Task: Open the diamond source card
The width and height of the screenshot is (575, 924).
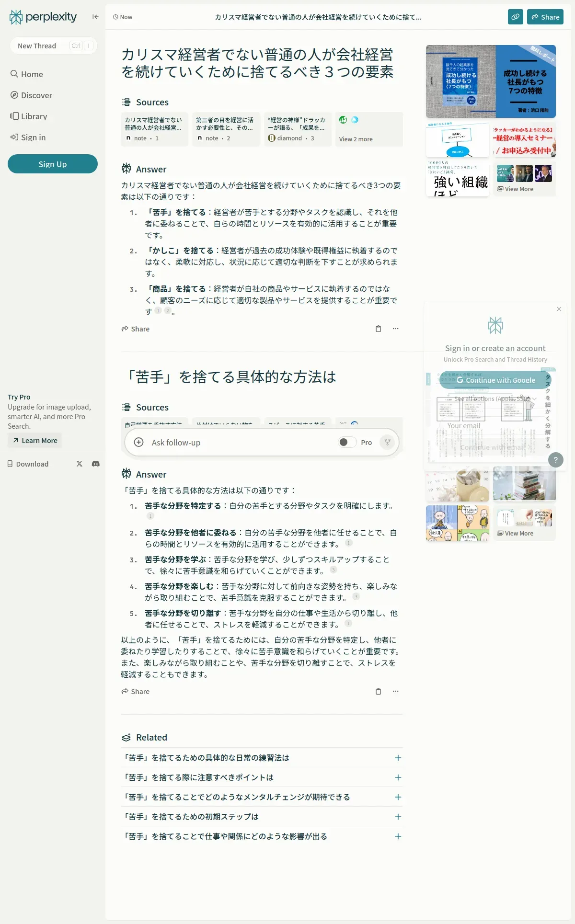Action: point(298,129)
